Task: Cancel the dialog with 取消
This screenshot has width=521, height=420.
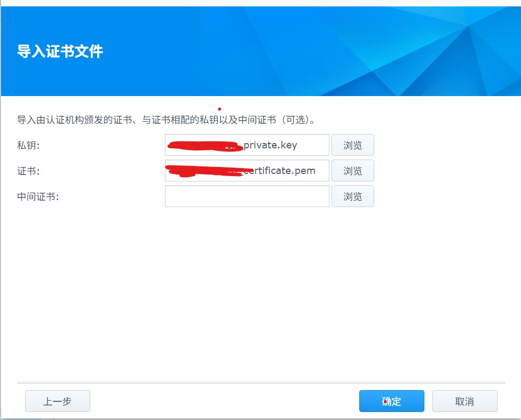Action: [x=464, y=401]
